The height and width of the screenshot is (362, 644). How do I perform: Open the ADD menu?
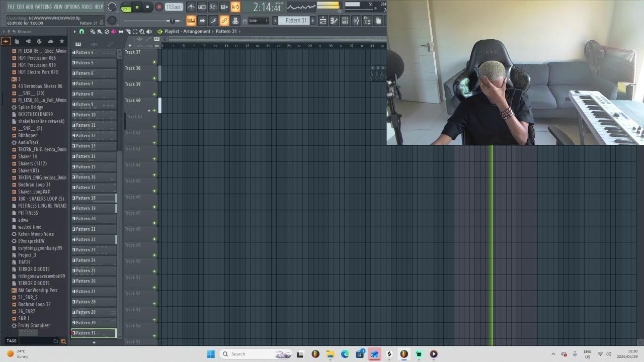tap(30, 7)
